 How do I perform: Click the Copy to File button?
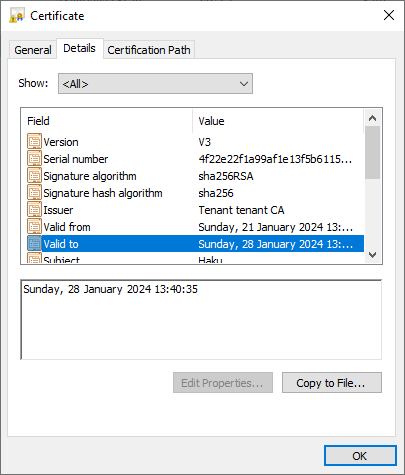click(x=332, y=383)
